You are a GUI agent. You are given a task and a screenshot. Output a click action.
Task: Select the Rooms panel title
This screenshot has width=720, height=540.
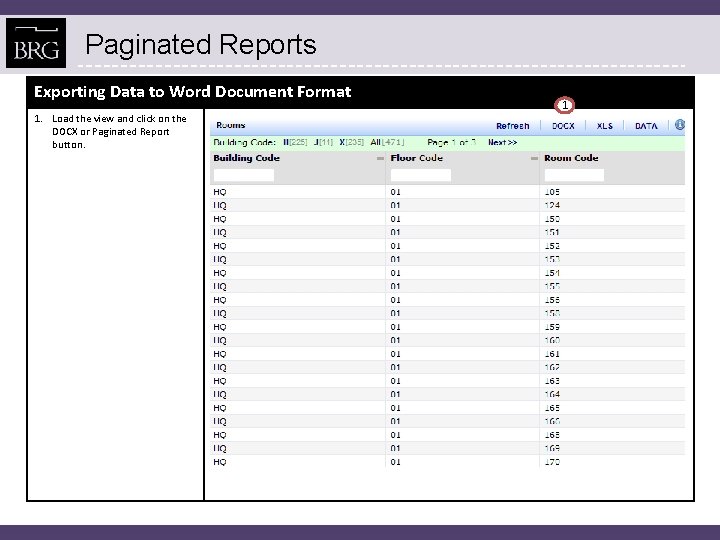[231, 125]
